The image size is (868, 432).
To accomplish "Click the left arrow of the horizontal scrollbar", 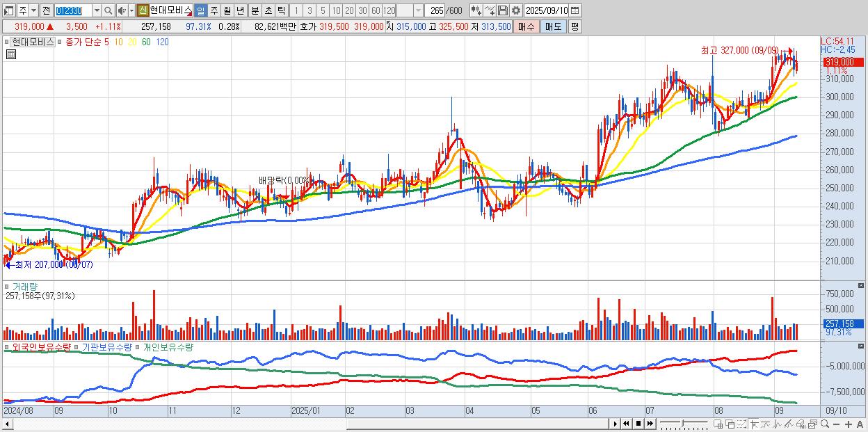I will click(x=8, y=424).
